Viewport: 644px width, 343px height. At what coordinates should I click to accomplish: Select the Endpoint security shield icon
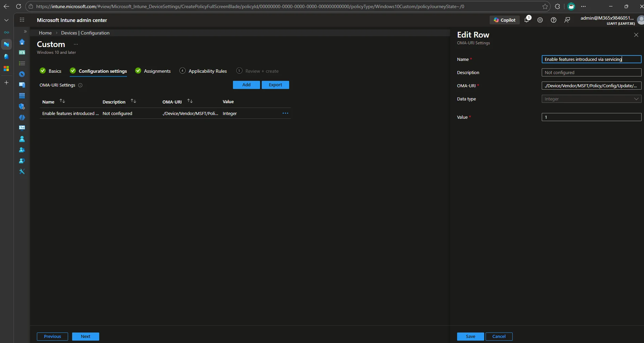(22, 107)
